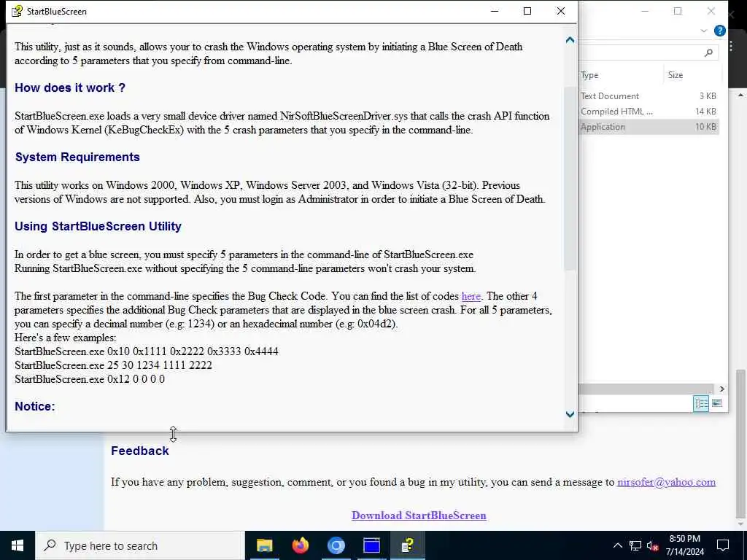Show hidden system tray icons
This screenshot has height=560, width=747.
(x=617, y=545)
